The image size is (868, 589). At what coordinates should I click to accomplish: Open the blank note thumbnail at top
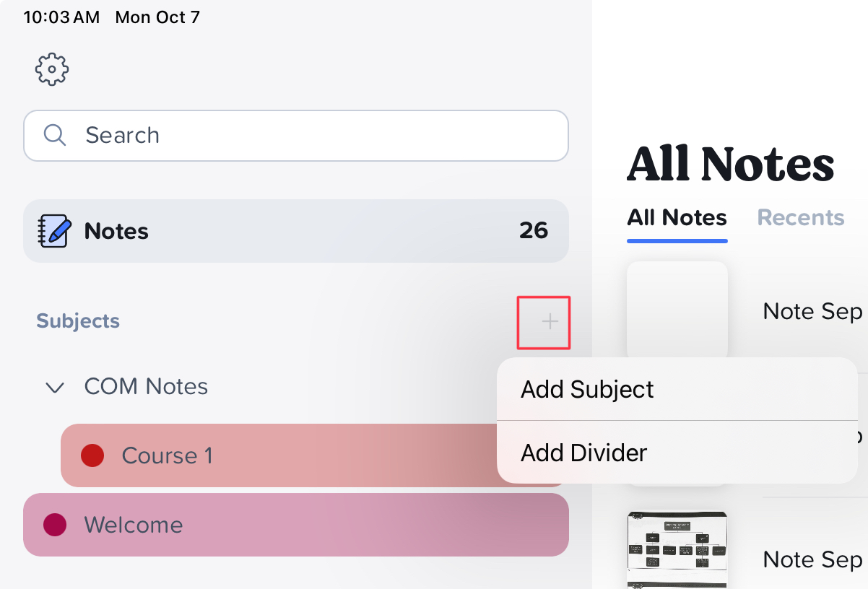pyautogui.click(x=677, y=310)
